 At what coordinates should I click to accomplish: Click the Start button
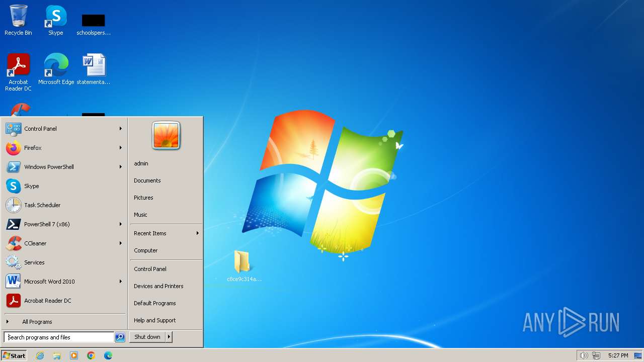(x=14, y=355)
